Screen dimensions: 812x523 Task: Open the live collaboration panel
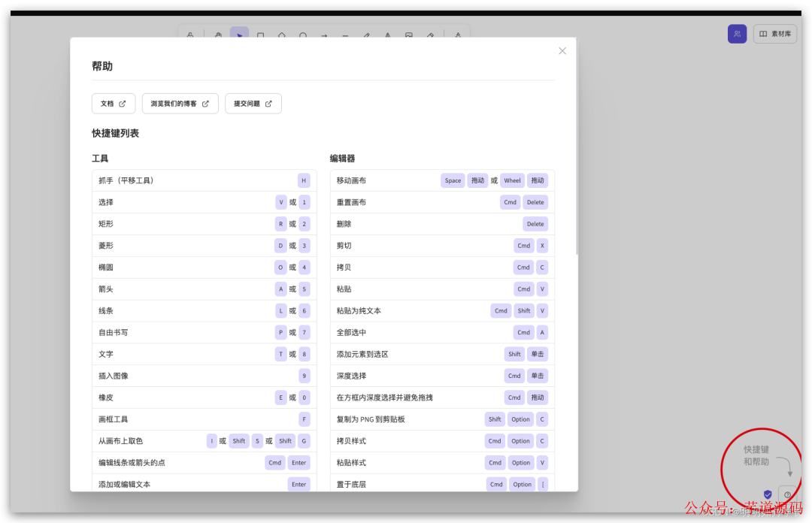[x=737, y=34]
